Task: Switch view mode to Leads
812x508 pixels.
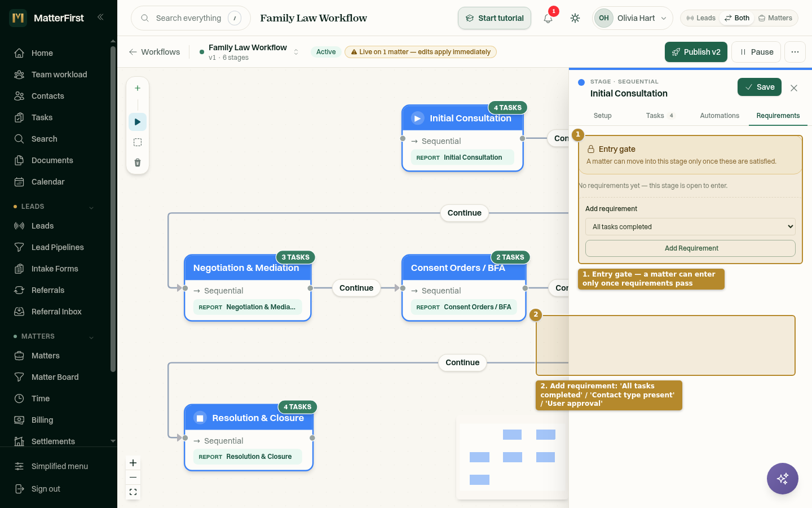Action: [x=701, y=18]
